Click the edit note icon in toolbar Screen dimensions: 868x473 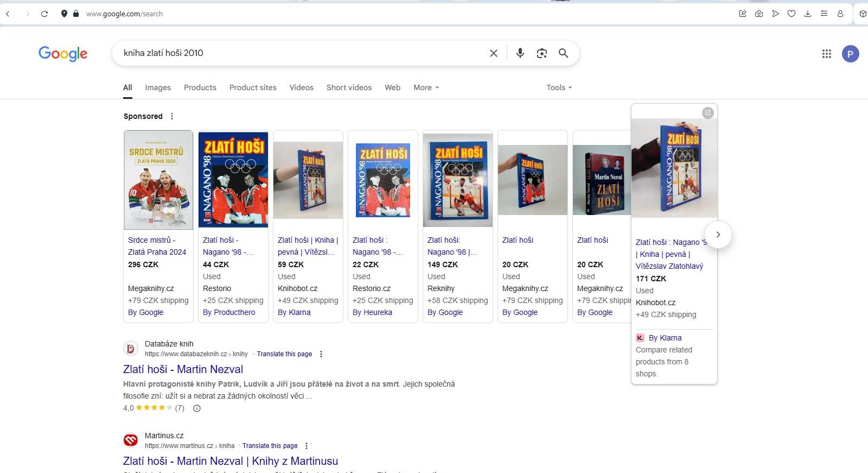pyautogui.click(x=743, y=14)
